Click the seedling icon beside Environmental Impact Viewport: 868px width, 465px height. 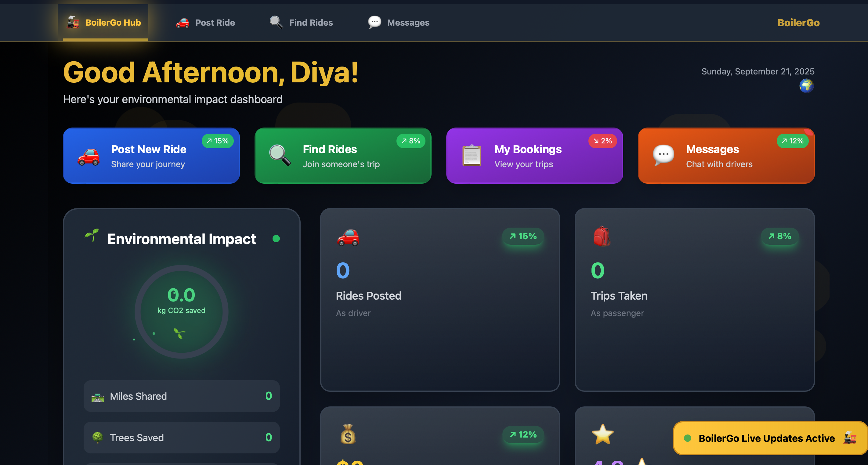(92, 236)
